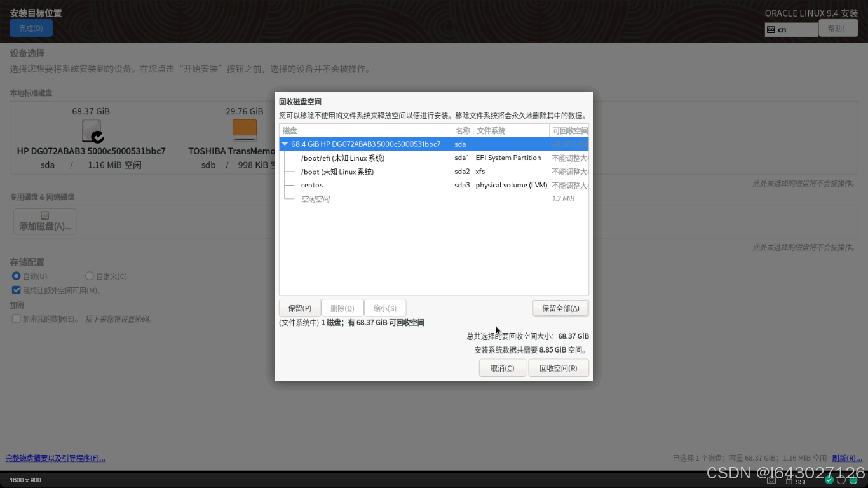Click the sda1 name cell
The width and height of the screenshot is (868, 488).
point(462,158)
